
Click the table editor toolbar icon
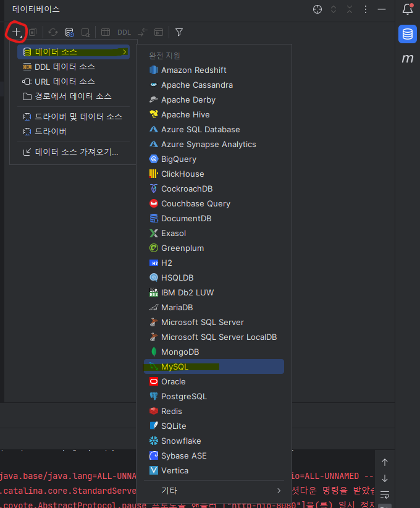point(106,32)
